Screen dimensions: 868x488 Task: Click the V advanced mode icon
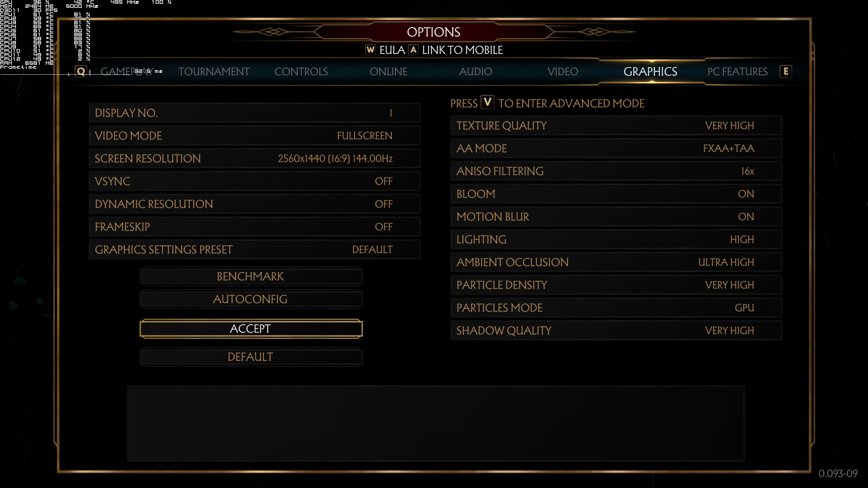(488, 103)
